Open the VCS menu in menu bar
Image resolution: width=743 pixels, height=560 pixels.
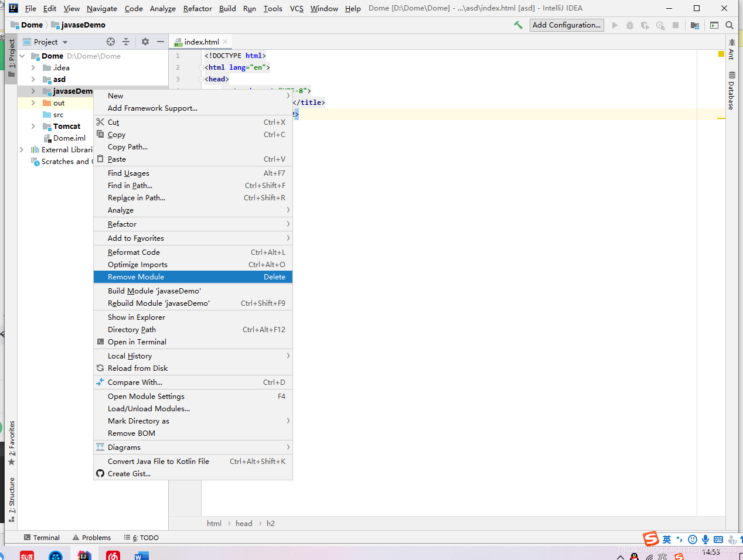coord(296,9)
